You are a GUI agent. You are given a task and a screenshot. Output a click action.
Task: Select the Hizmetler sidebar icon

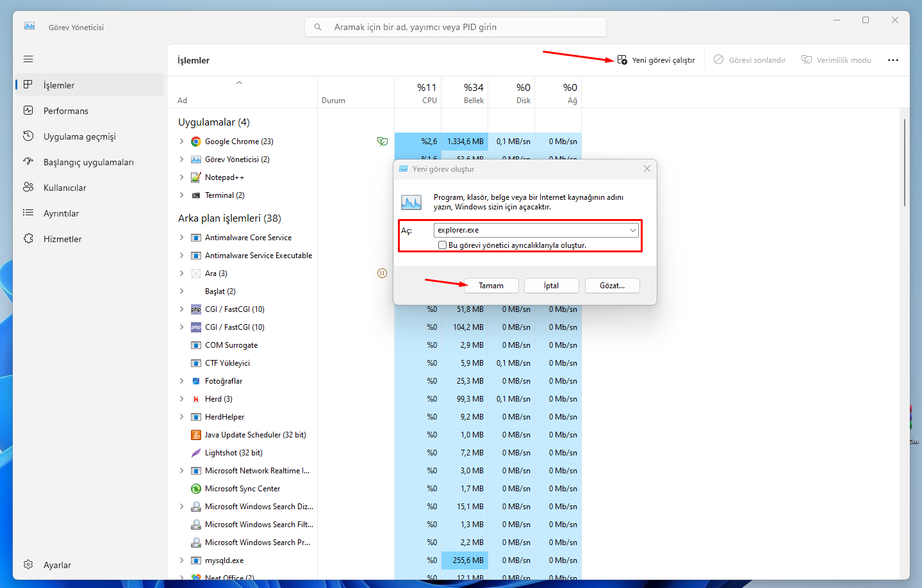(x=28, y=238)
